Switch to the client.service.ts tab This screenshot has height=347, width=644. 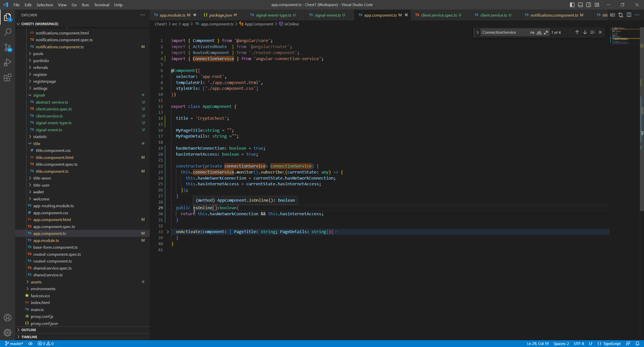[x=493, y=15]
